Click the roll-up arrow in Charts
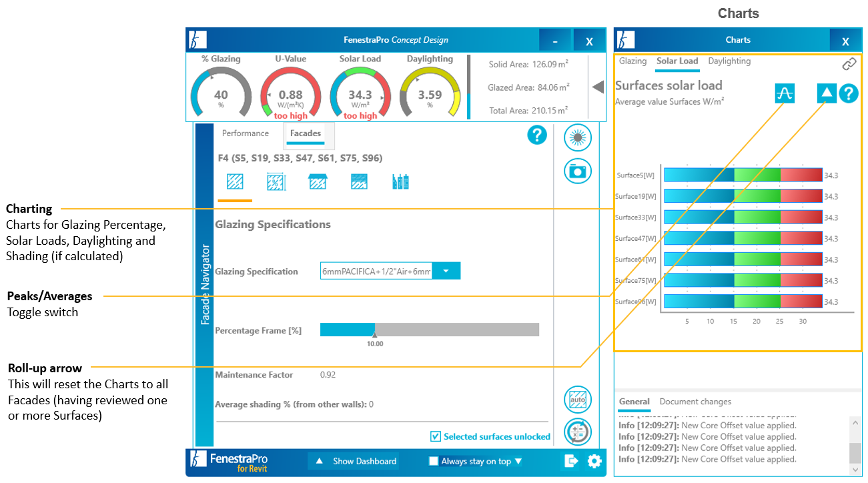The image size is (868, 483). pyautogui.click(x=827, y=93)
